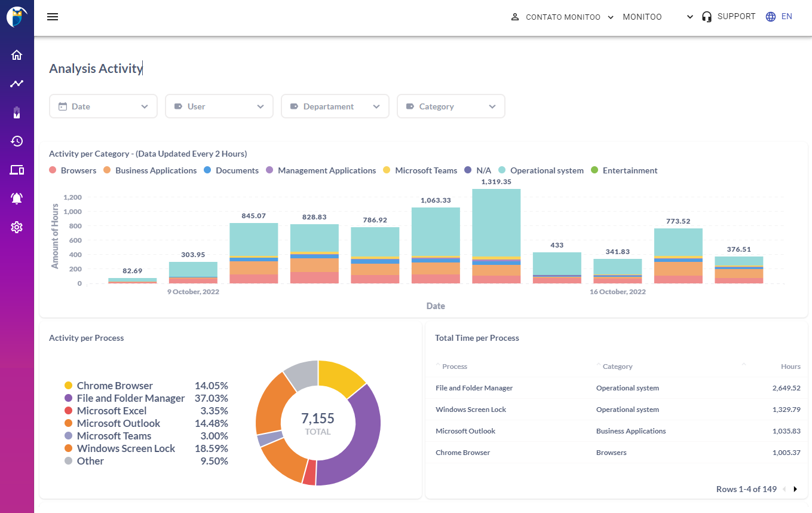This screenshot has width=812, height=513.
Task: Hide the Entertainment category via its legend entry
Action: point(624,170)
